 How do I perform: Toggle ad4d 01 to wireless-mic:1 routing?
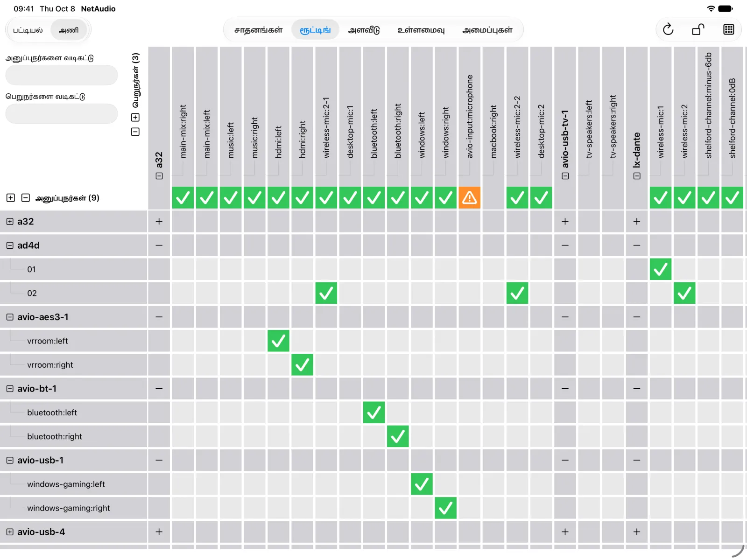(661, 269)
